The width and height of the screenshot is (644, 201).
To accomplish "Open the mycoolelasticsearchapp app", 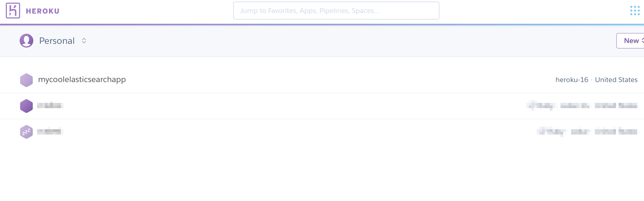I will (82, 79).
